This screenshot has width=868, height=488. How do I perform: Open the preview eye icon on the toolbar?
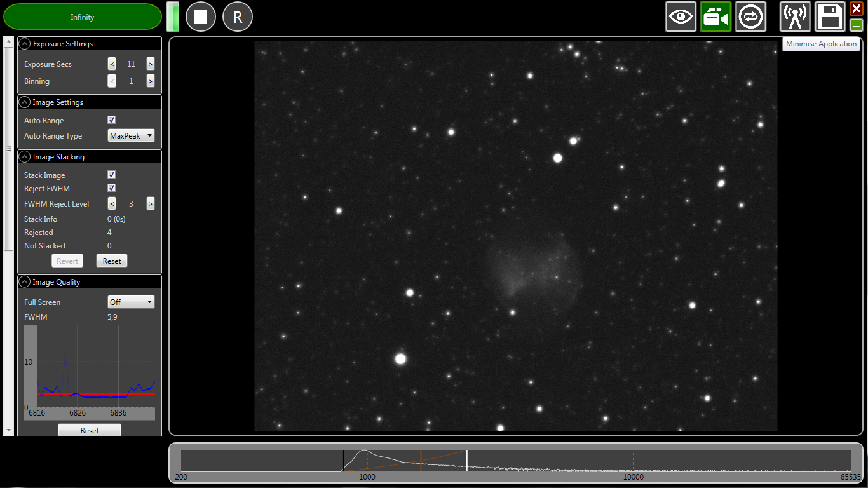(681, 16)
